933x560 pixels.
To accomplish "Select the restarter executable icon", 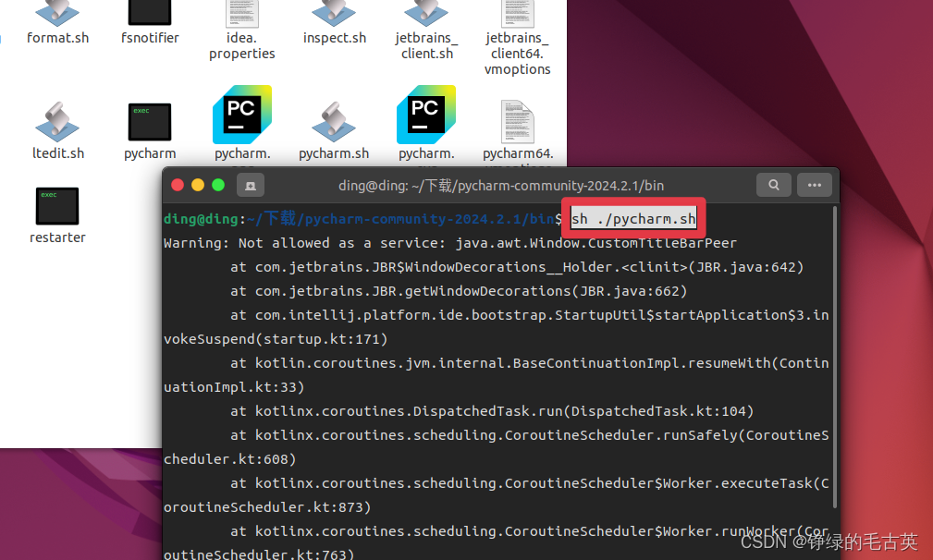I will (57, 206).
